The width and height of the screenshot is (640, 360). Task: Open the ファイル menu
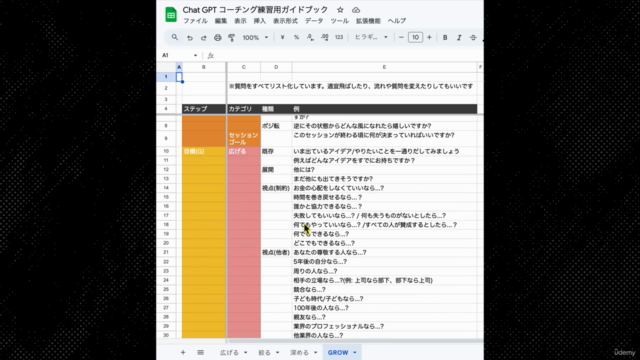195,21
